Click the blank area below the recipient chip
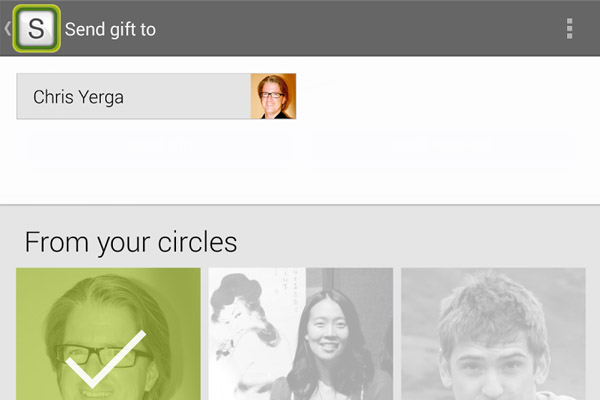 [x=300, y=161]
